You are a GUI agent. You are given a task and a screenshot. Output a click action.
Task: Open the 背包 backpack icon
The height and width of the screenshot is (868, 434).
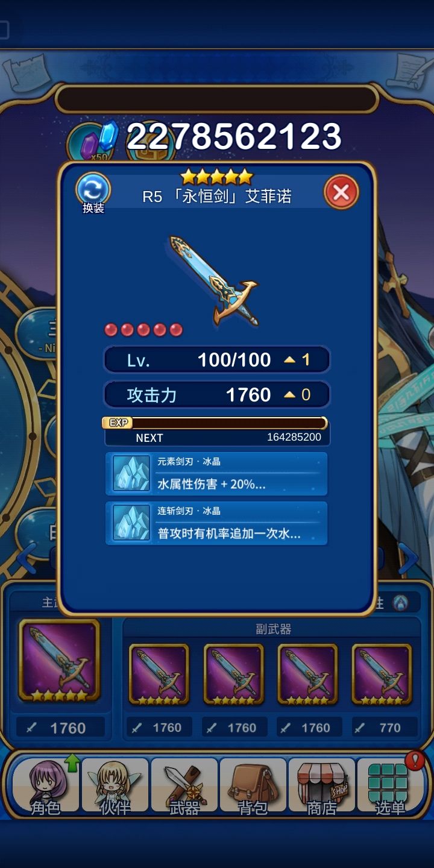click(253, 785)
